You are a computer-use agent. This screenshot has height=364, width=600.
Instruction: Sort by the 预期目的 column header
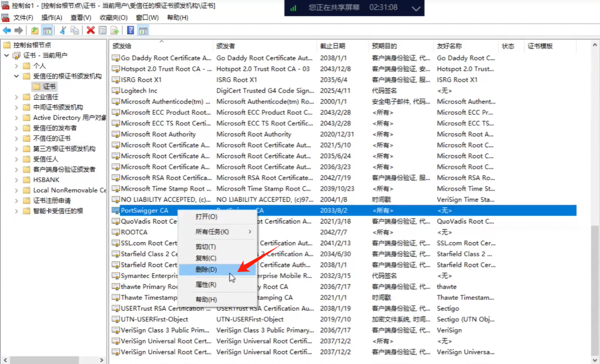tap(401, 47)
